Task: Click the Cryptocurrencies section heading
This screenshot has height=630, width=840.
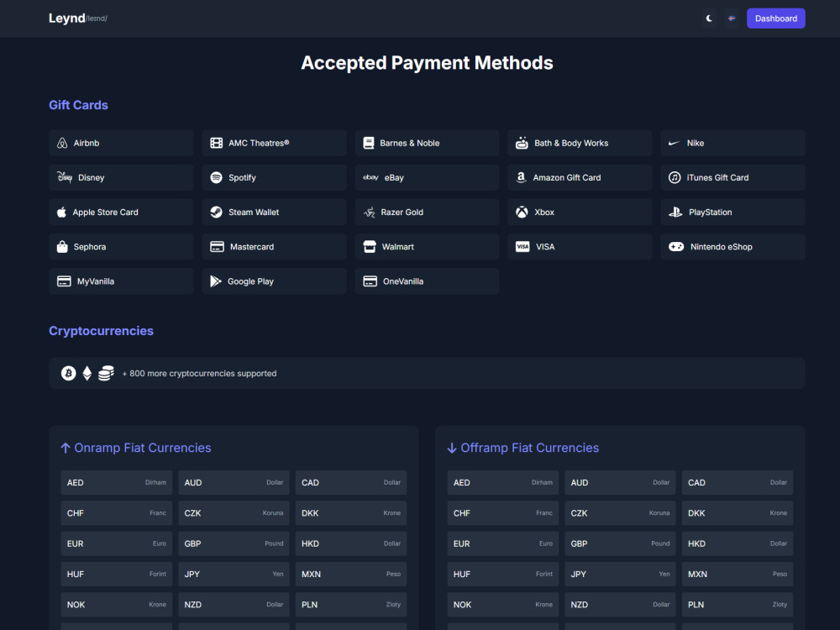Action: [x=102, y=330]
